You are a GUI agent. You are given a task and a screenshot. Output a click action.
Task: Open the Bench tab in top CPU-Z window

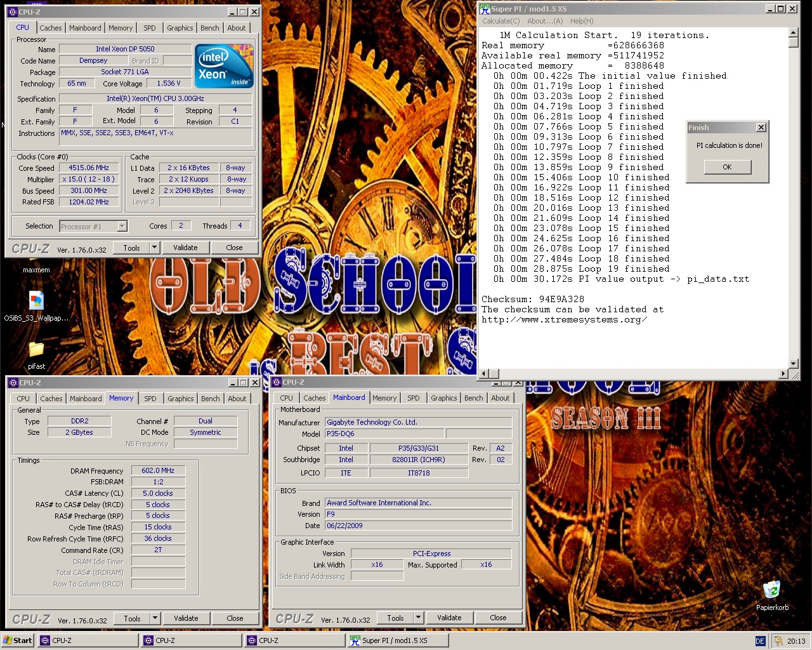coord(210,28)
